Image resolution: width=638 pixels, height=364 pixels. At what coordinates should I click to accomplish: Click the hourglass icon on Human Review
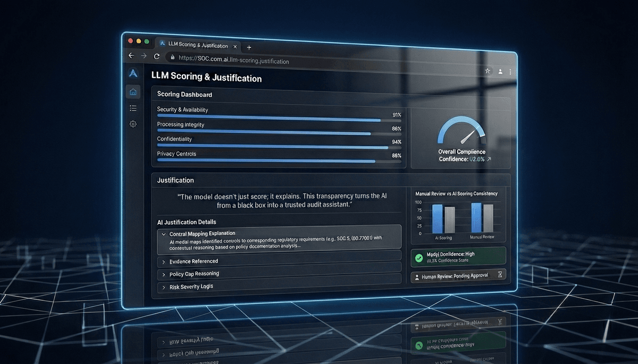(500, 275)
